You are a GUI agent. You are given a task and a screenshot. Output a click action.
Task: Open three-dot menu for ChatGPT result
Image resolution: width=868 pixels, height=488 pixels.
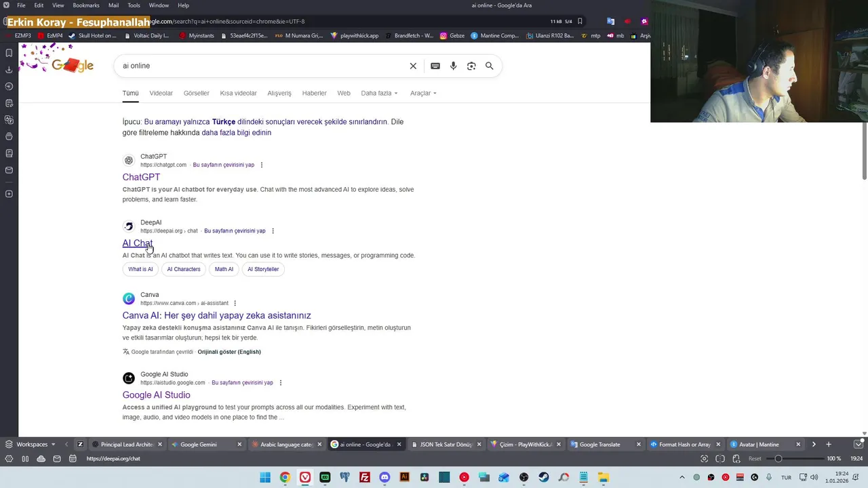click(x=262, y=165)
